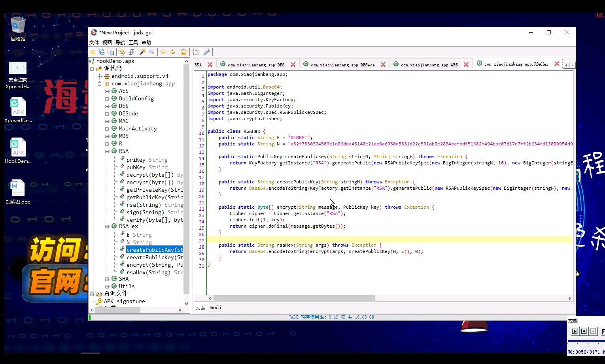605x364 pixels.
Task: Select the DESede class in the tree
Action: point(128,113)
